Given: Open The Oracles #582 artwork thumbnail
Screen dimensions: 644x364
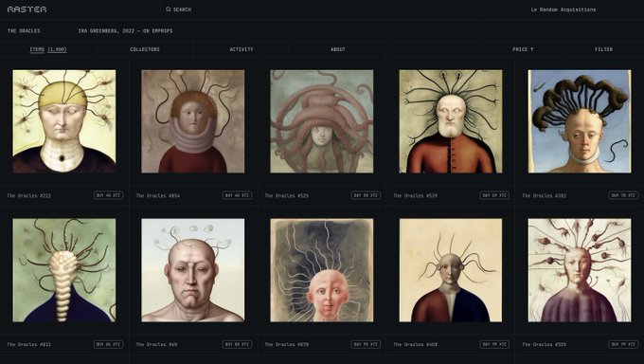Looking at the screenshot, I should pyautogui.click(x=580, y=121).
